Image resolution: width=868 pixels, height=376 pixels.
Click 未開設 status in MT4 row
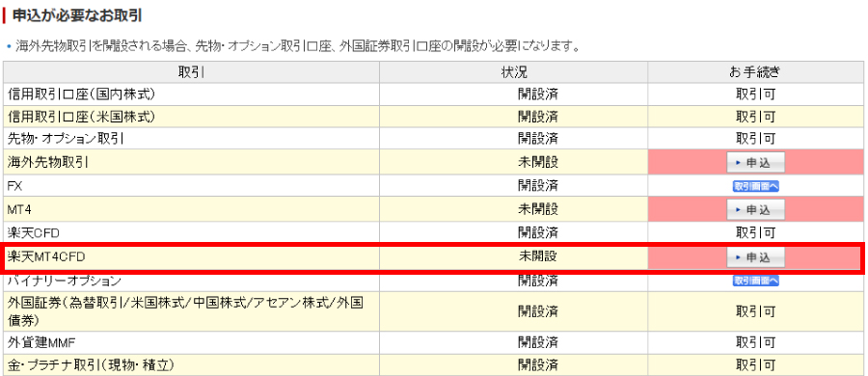(x=538, y=210)
